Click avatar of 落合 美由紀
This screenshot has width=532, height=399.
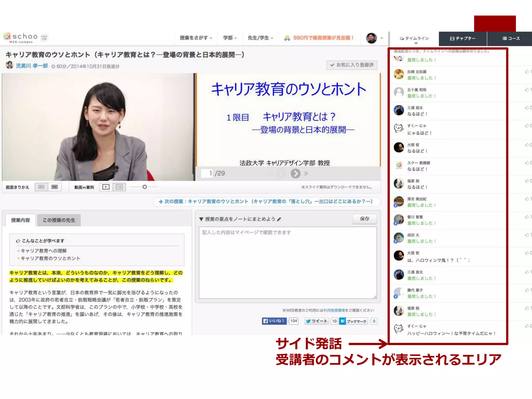click(x=399, y=202)
